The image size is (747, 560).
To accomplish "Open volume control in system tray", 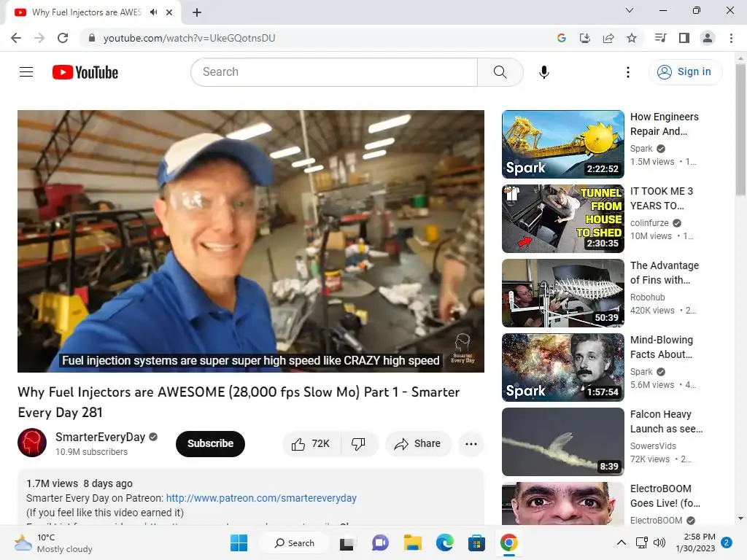I will [659, 542].
